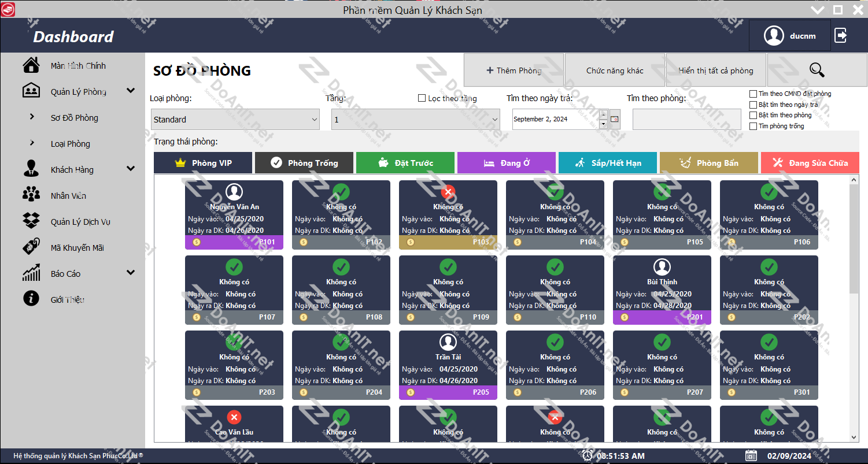Enable Bật tìm theo ngày trả checkbox

click(x=753, y=105)
